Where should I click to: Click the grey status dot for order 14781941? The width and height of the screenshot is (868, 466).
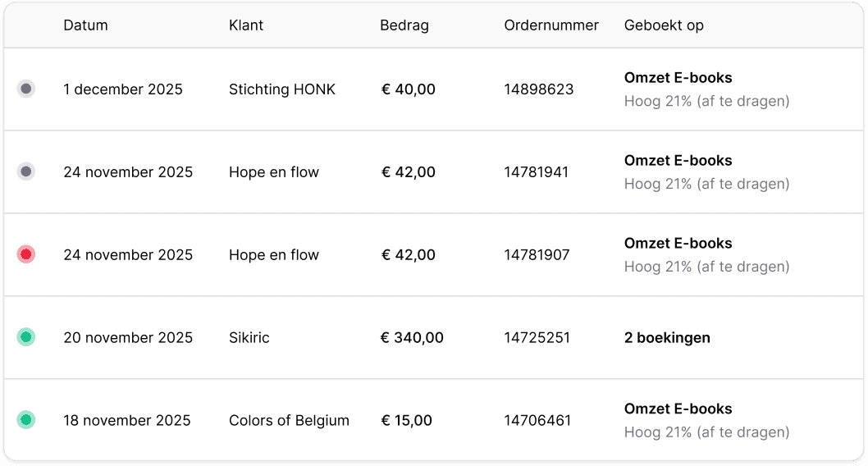point(26,171)
